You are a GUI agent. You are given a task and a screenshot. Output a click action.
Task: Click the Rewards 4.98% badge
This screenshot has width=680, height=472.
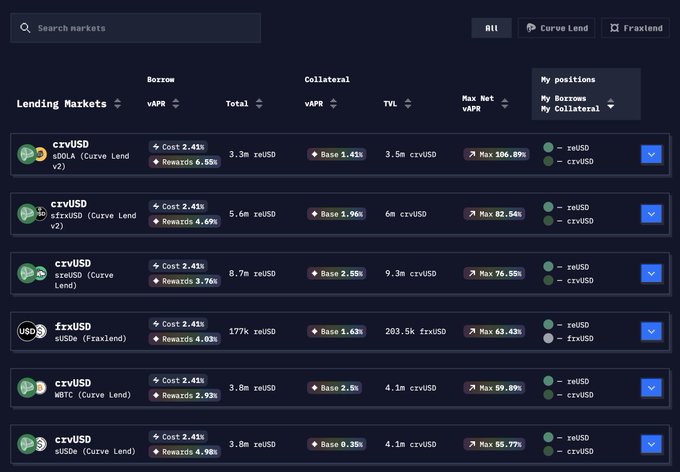[x=185, y=452]
